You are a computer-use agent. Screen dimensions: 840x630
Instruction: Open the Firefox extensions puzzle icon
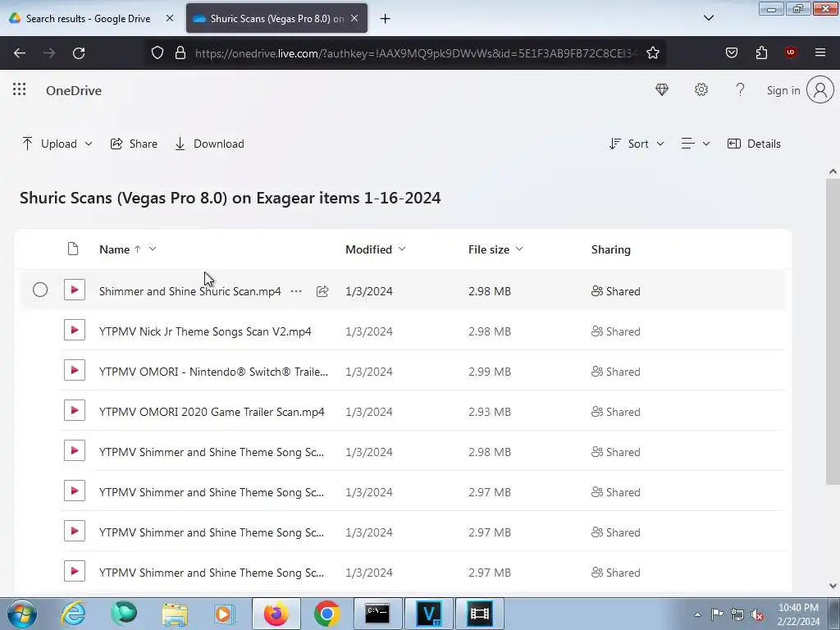(761, 52)
